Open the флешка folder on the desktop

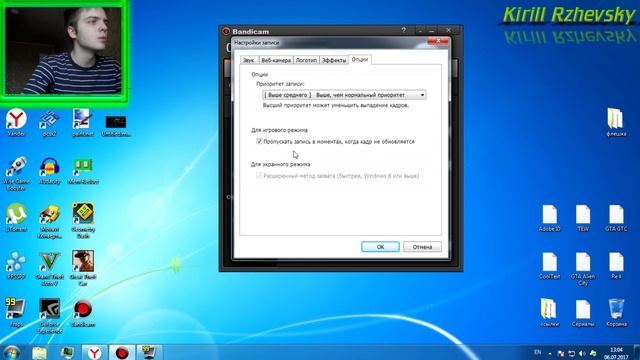(x=616, y=122)
